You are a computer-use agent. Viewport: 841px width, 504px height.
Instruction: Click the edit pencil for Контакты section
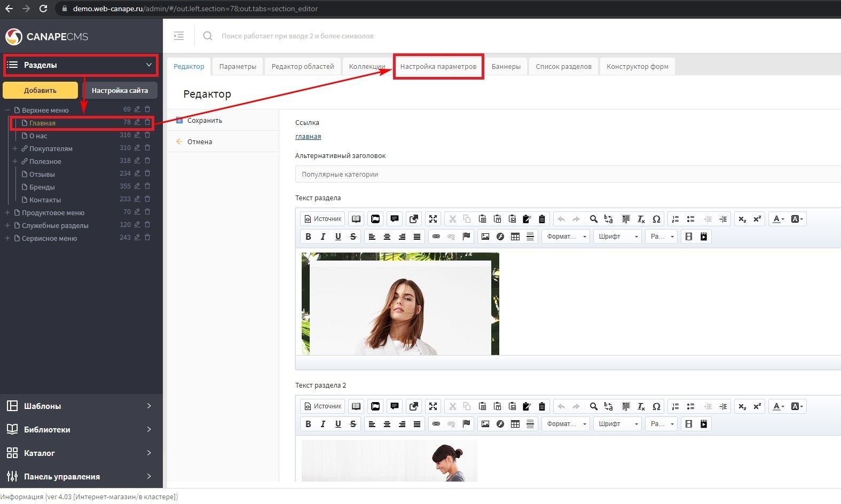click(137, 199)
